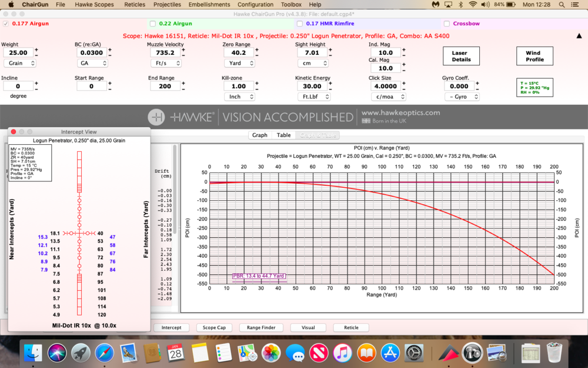Increase Weight using its plus stepper
This screenshot has width=588, height=368.
36,50
